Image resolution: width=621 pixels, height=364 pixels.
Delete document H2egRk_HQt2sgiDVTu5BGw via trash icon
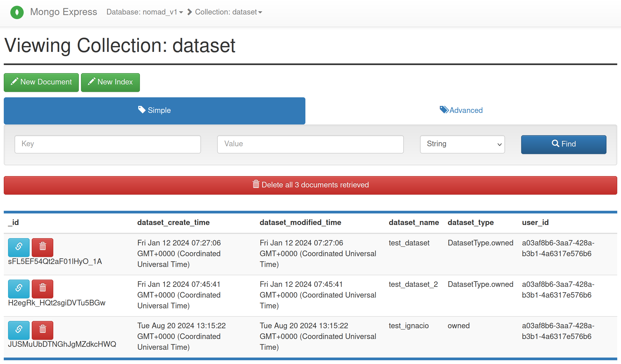tap(43, 289)
